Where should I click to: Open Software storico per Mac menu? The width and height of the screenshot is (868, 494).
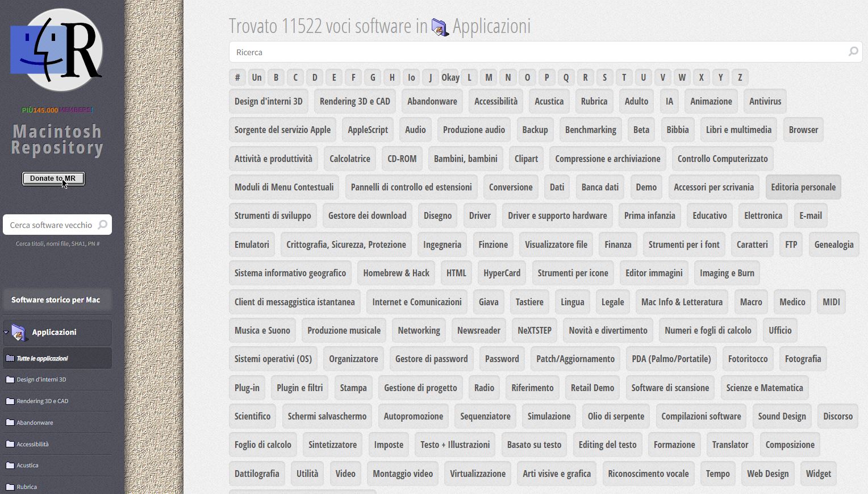(x=56, y=300)
